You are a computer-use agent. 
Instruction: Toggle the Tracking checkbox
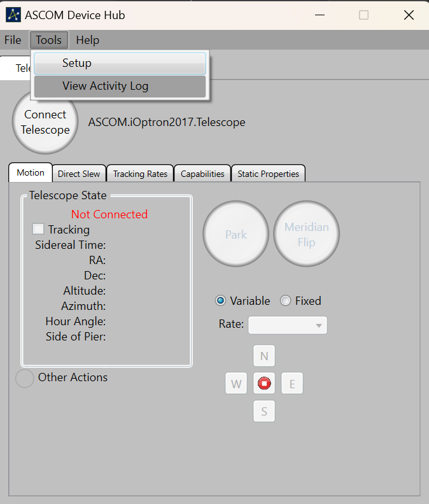click(38, 229)
